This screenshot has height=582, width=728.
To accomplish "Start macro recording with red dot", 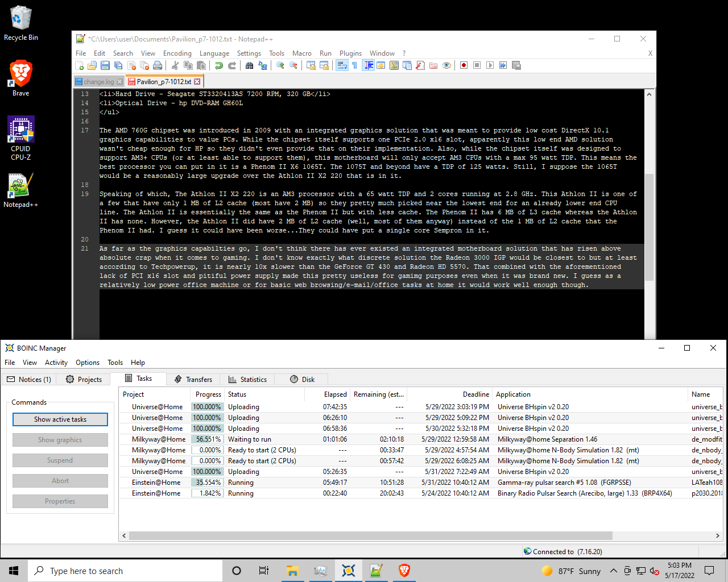I will click(x=464, y=65).
